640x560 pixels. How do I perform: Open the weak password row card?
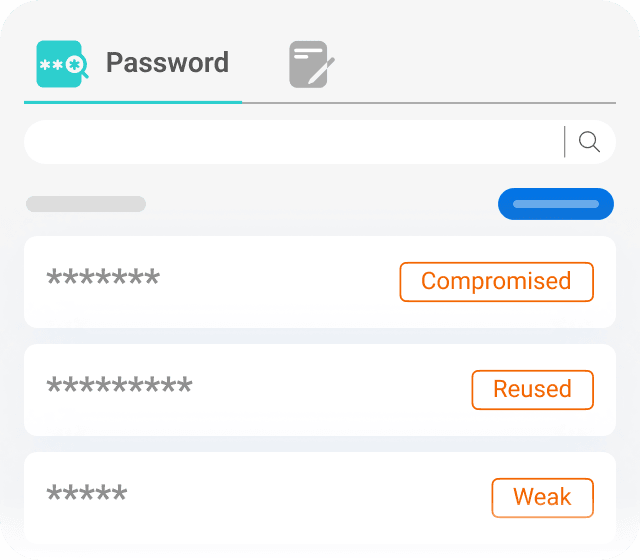[x=300, y=498]
